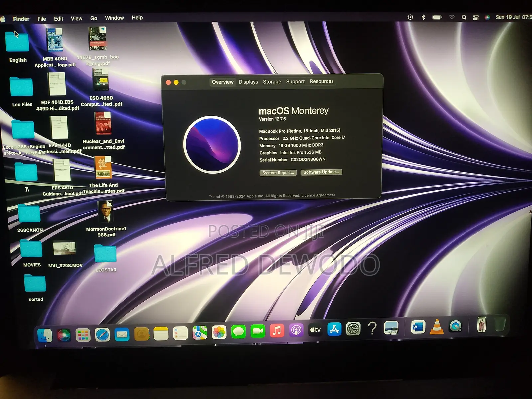532x399 pixels.
Task: Open Apple TV app in Dock
Action: coord(315,330)
